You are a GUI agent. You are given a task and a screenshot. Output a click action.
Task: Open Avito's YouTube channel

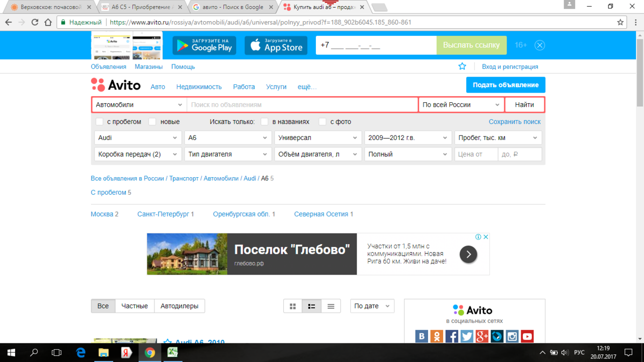click(527, 336)
